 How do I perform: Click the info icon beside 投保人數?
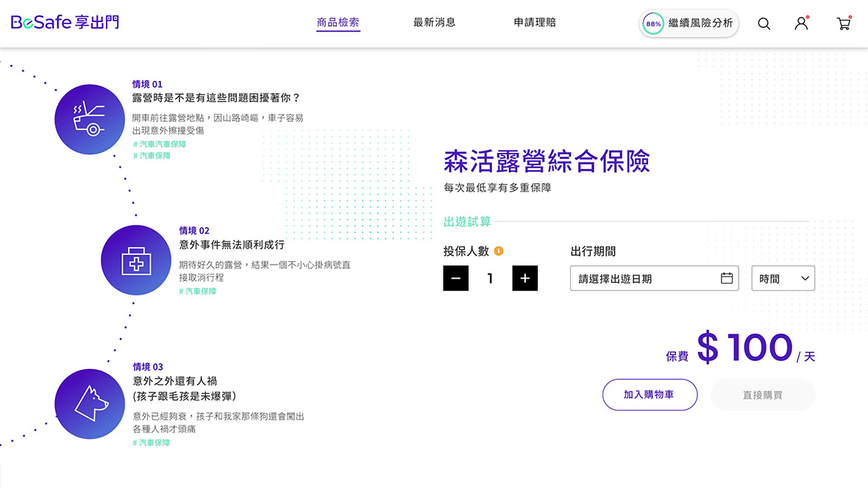coord(499,251)
